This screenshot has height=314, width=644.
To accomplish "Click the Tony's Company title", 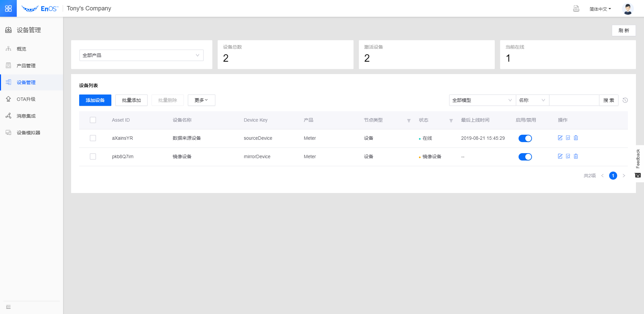I will click(x=89, y=8).
